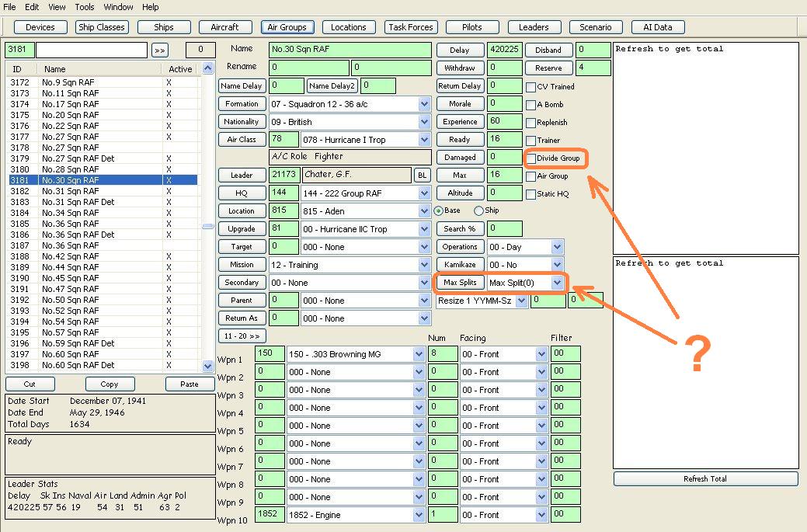Click the empty search text box beside 3181
Screen dimensions: 807x532
click(x=92, y=50)
